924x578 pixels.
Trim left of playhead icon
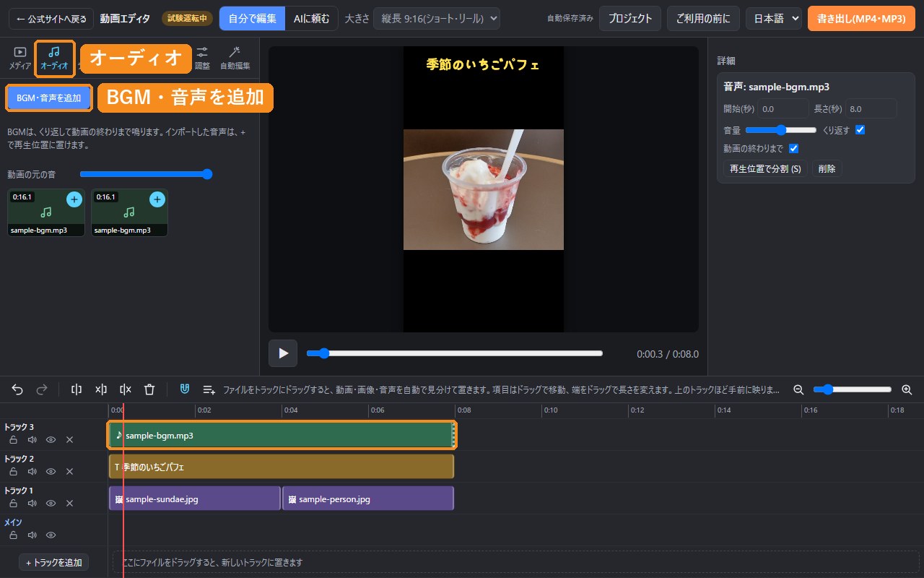(x=101, y=389)
